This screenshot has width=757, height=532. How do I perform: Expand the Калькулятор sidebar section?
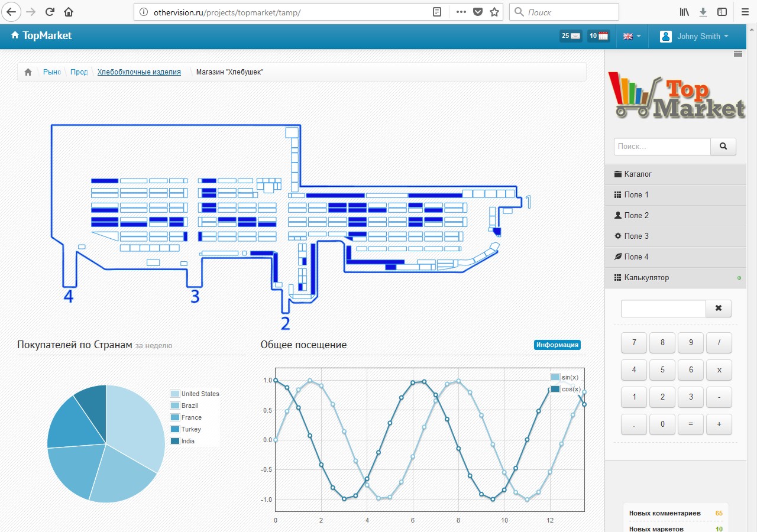pyautogui.click(x=646, y=278)
